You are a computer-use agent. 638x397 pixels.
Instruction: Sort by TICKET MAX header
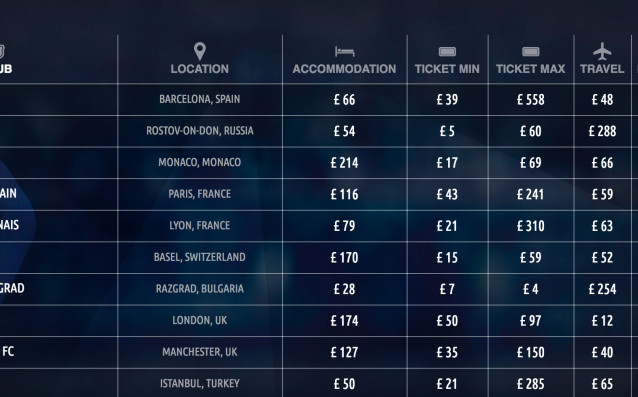pyautogui.click(x=531, y=69)
